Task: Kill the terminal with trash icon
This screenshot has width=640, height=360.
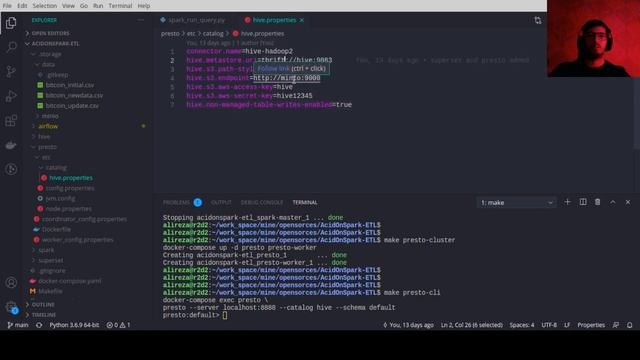Action: [598, 202]
